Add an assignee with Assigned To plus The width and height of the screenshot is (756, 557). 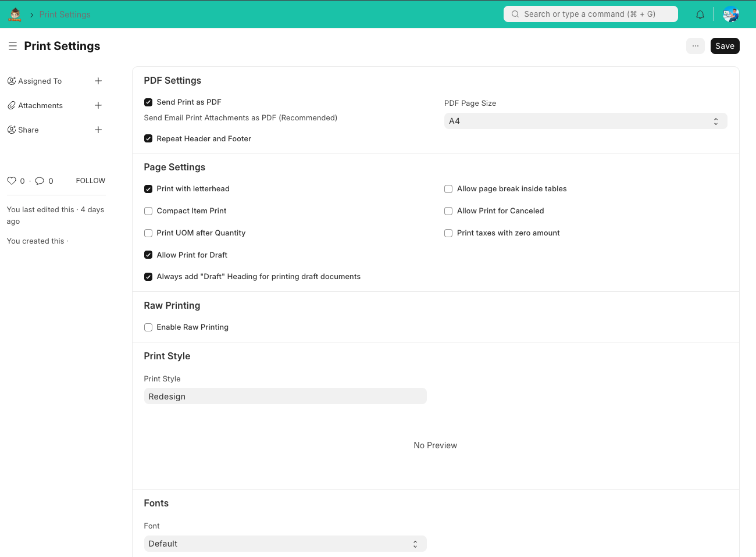[x=98, y=81]
